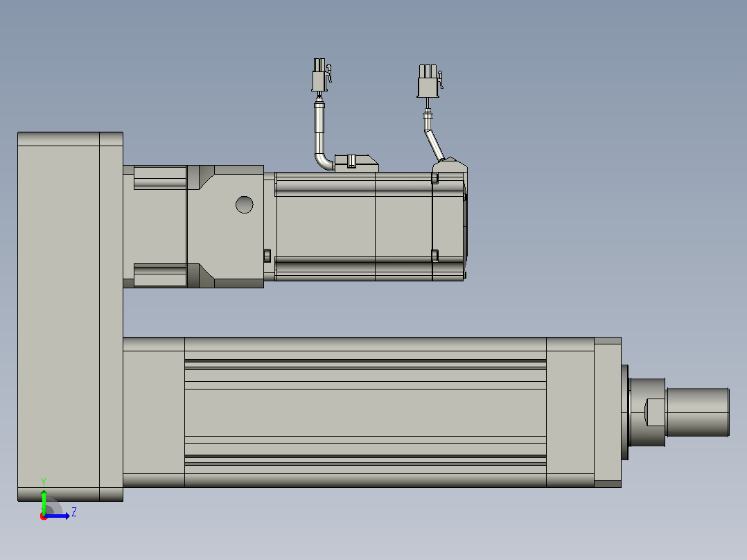Viewport: 747px width, 560px height.
Task: Click the green Y axis arrow of the triad
Action: (44, 501)
